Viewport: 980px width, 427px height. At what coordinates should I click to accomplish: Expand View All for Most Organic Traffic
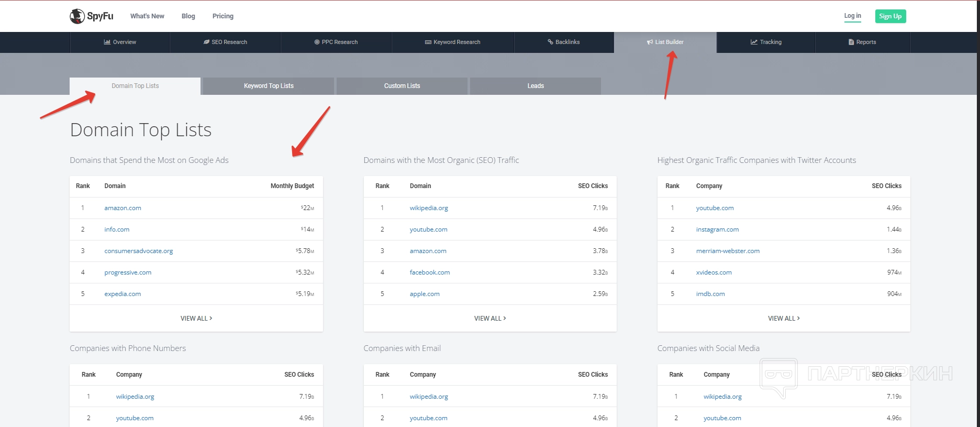tap(489, 319)
